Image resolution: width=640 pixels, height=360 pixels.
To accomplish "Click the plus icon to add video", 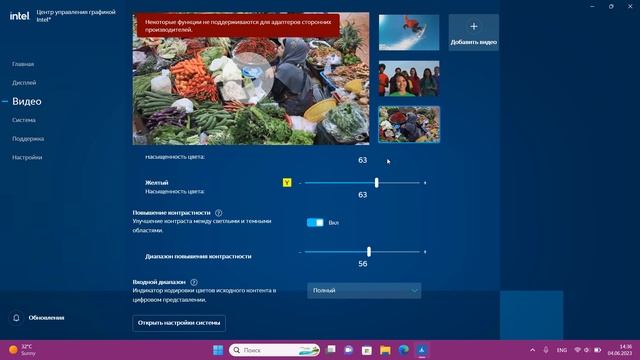I will click(x=473, y=27).
